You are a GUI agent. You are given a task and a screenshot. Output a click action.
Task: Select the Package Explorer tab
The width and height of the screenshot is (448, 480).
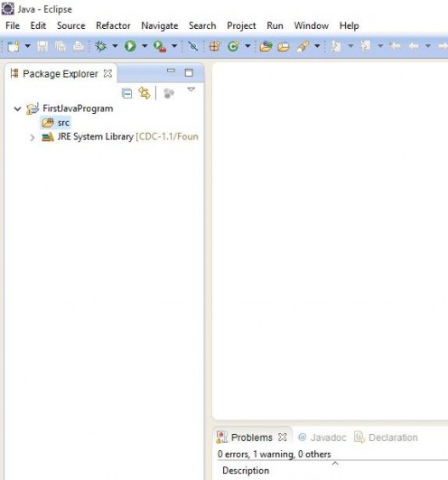pos(61,73)
